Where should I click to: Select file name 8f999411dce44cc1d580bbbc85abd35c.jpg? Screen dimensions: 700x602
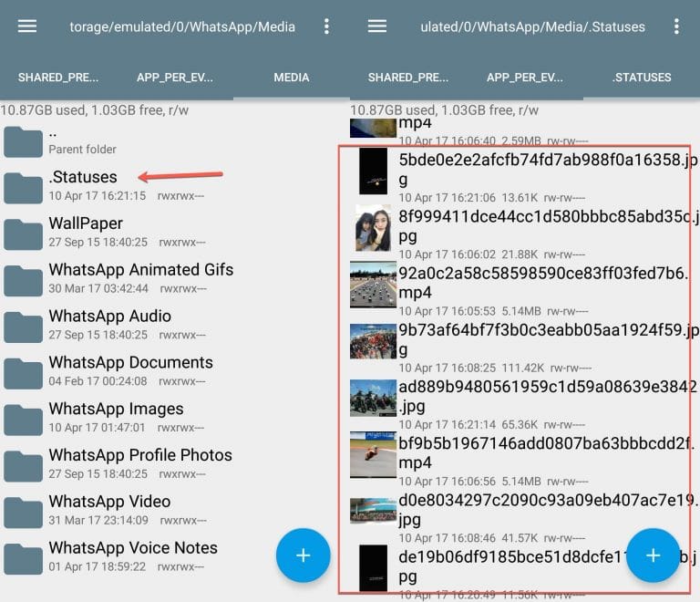(x=548, y=226)
